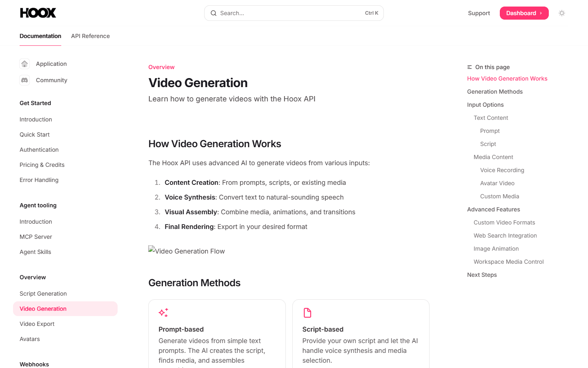This screenshot has height=368, width=588.
Task: Open the Agent Skills page
Action: (x=36, y=252)
